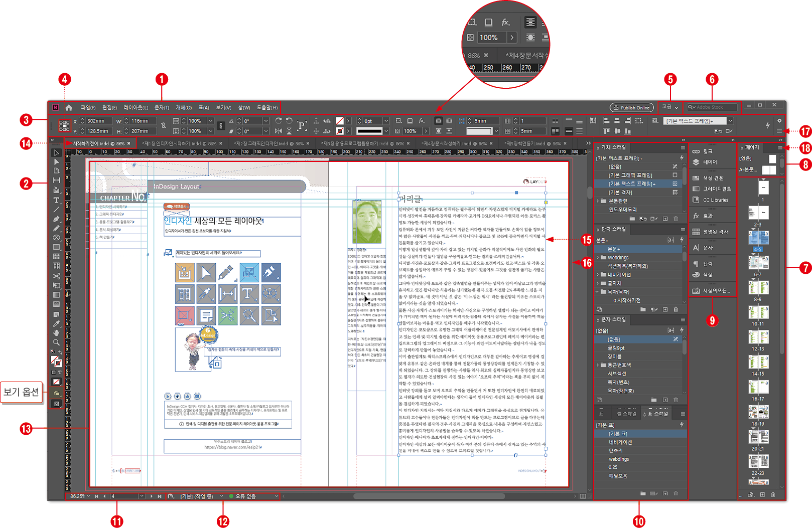Select the Selection tool in the toolbox

56,153
